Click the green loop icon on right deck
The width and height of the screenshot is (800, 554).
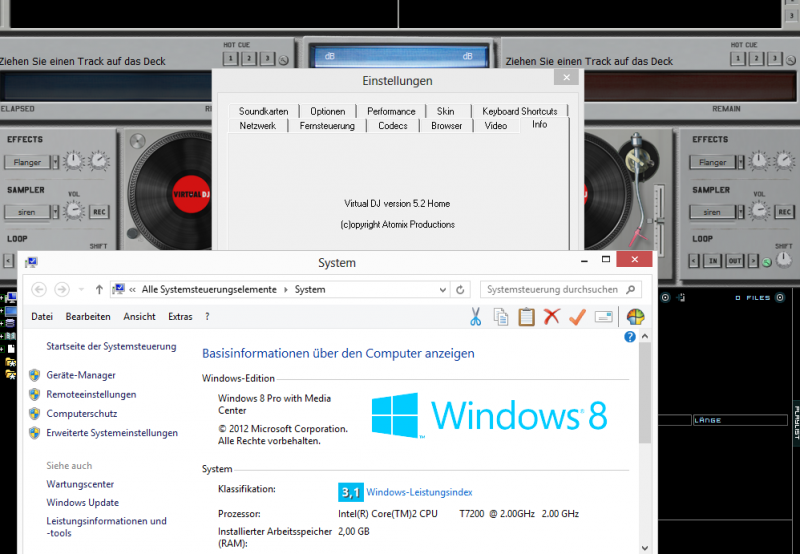pyautogui.click(x=766, y=262)
